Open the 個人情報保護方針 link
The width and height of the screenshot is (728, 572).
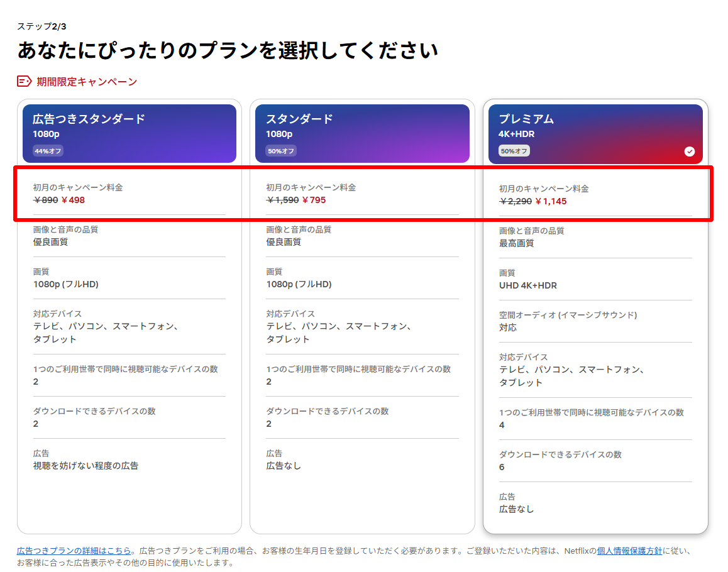(629, 551)
